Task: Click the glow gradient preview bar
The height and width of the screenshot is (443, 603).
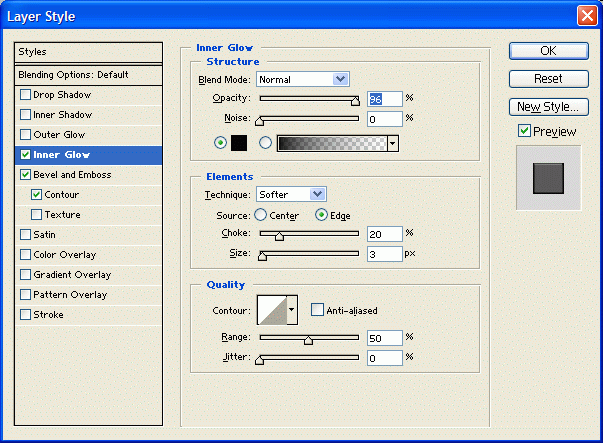Action: [x=331, y=143]
